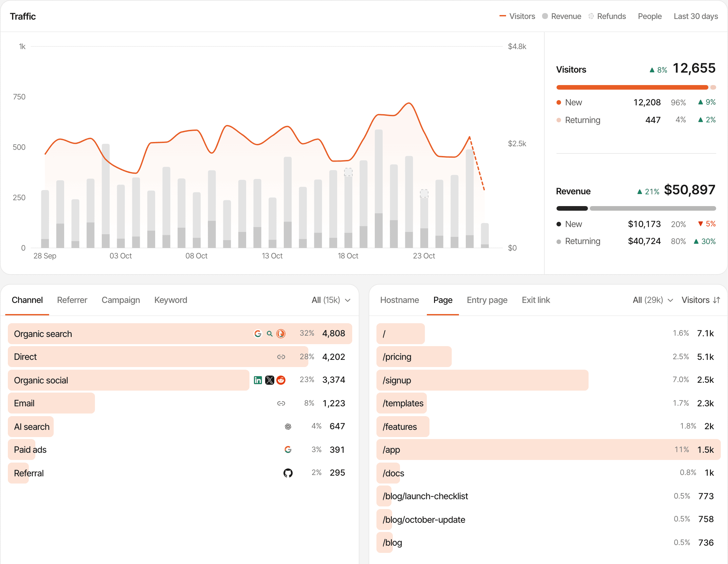This screenshot has height=564, width=728.
Task: Click the DuckDuckGo icon in Organic search row
Action: 281,333
